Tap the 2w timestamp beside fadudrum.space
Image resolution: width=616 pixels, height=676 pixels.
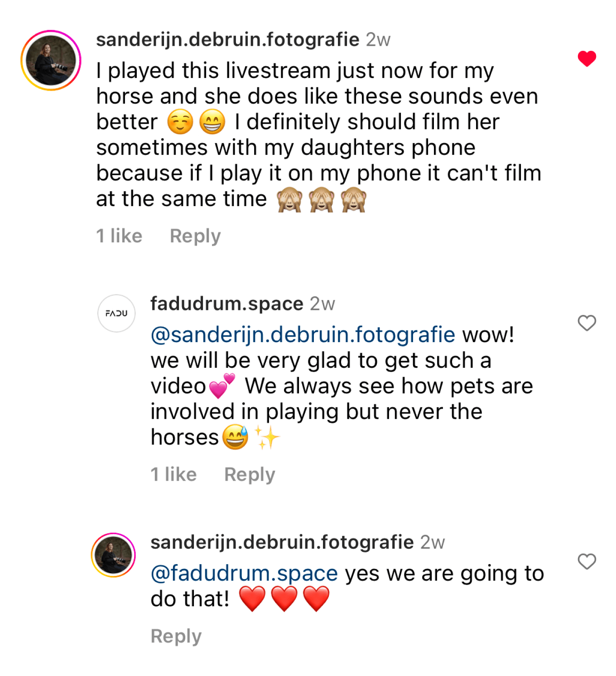[x=322, y=304]
